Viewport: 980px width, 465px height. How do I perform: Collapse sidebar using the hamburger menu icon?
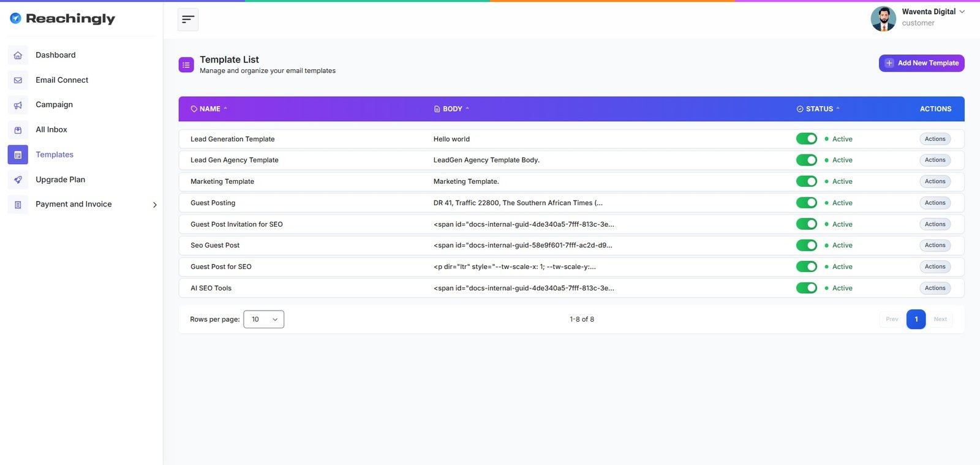tap(188, 20)
